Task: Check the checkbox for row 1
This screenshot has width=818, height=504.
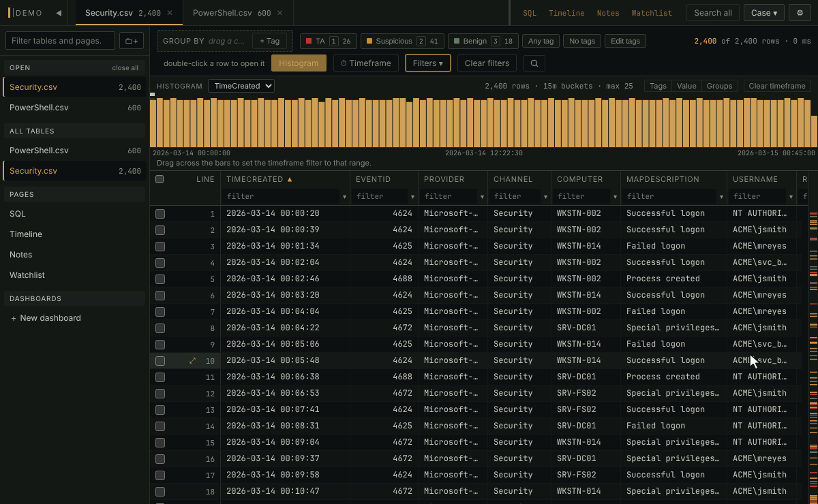Action: (160, 213)
